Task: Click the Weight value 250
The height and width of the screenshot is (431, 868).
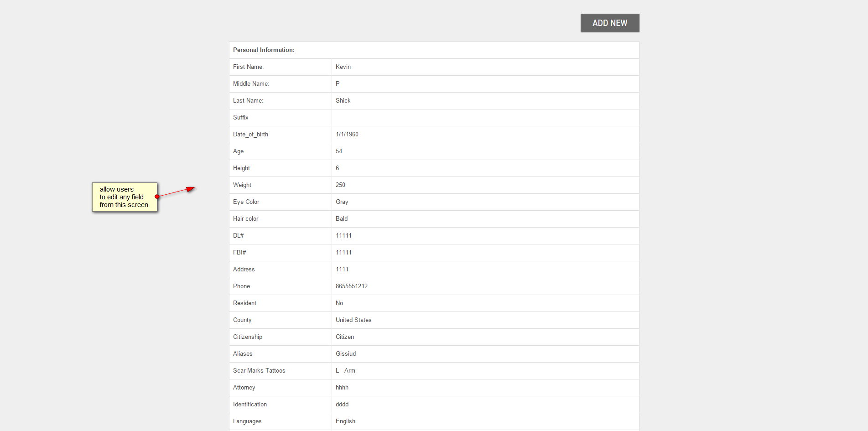Action: point(340,185)
